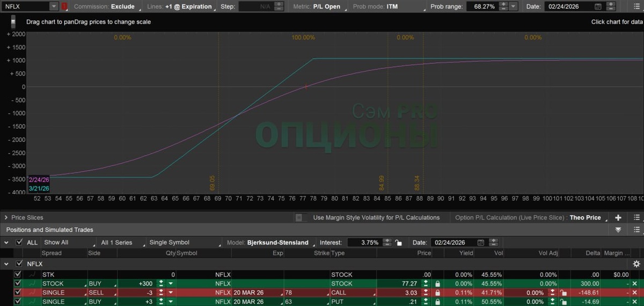Click the Prob range 68.27% field
644x306 pixels.
click(482, 6)
